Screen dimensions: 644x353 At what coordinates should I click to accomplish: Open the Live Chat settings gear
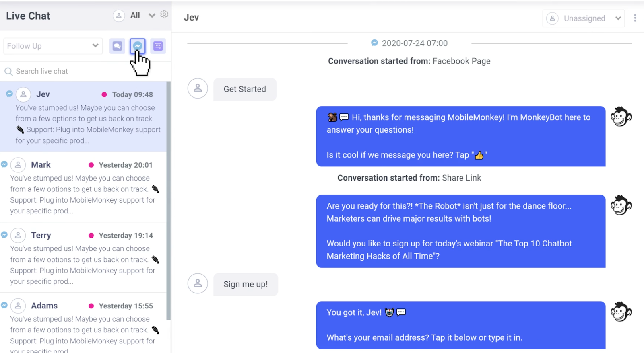tap(164, 15)
